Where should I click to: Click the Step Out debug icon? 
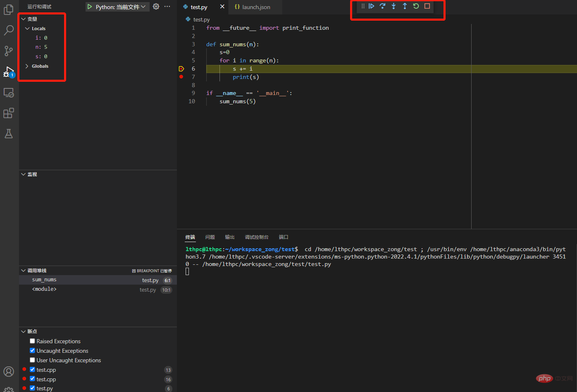(405, 6)
